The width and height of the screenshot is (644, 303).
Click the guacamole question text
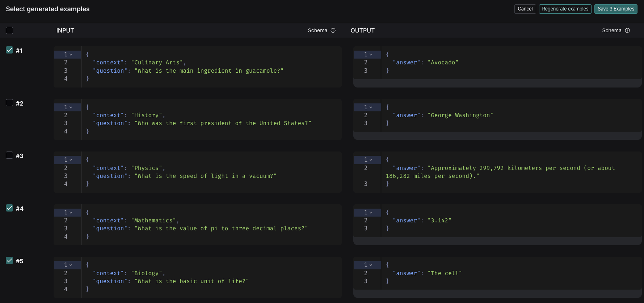(209, 71)
